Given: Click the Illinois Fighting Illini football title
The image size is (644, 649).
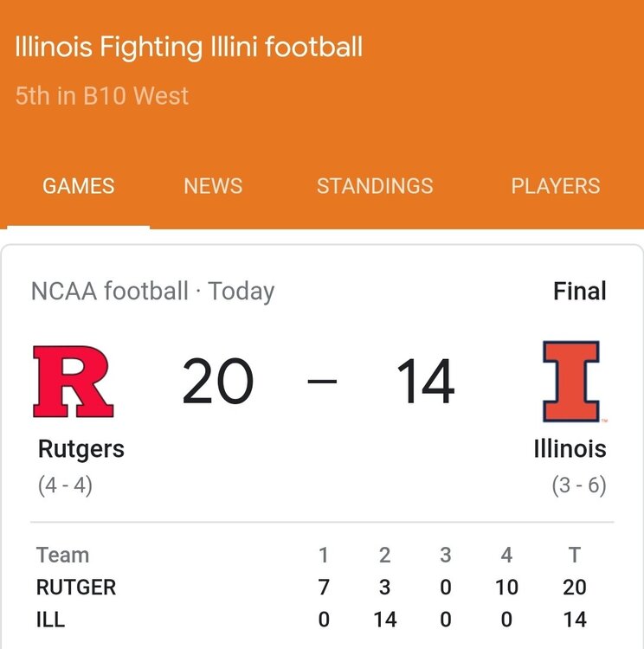Looking at the screenshot, I should [x=189, y=47].
